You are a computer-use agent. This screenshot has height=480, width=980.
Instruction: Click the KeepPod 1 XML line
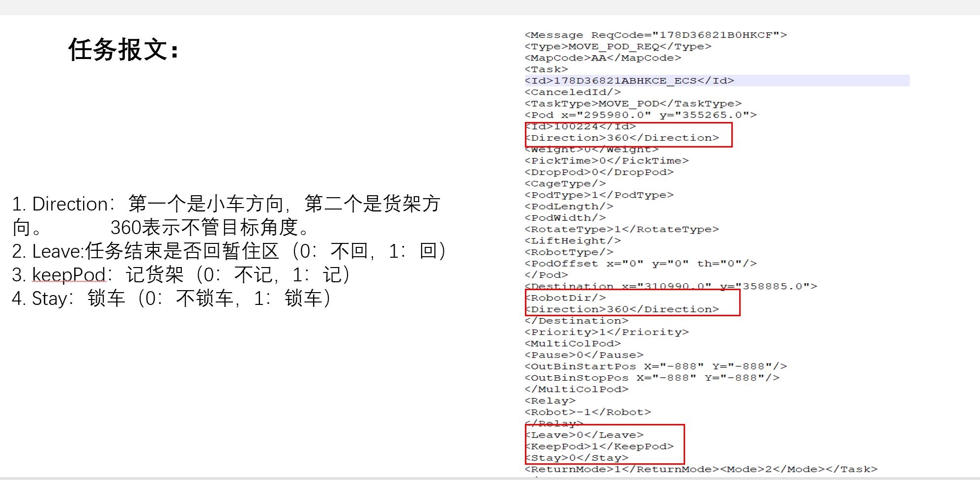(x=599, y=446)
